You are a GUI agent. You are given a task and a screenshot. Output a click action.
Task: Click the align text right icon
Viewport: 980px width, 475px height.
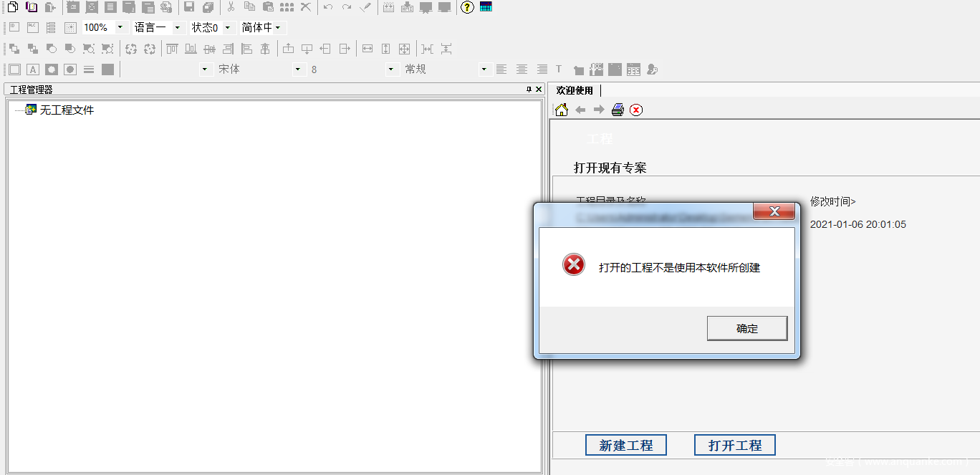coord(542,69)
